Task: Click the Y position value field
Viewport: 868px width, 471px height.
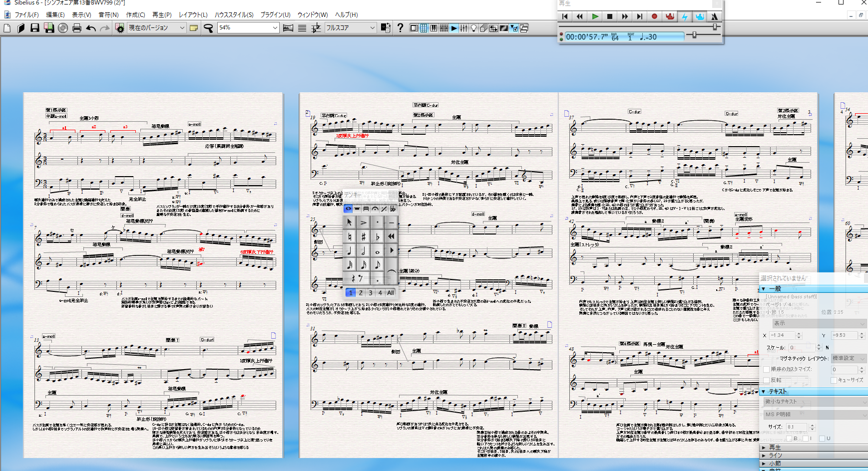Action: (x=845, y=335)
